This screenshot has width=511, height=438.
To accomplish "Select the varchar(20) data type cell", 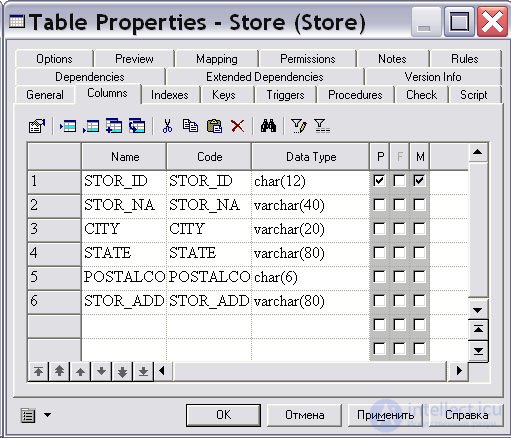I will pos(310,229).
